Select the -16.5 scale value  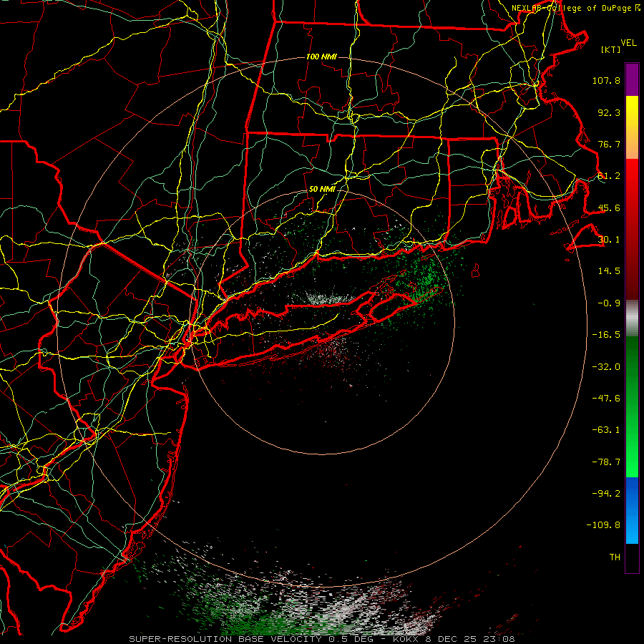click(x=606, y=335)
